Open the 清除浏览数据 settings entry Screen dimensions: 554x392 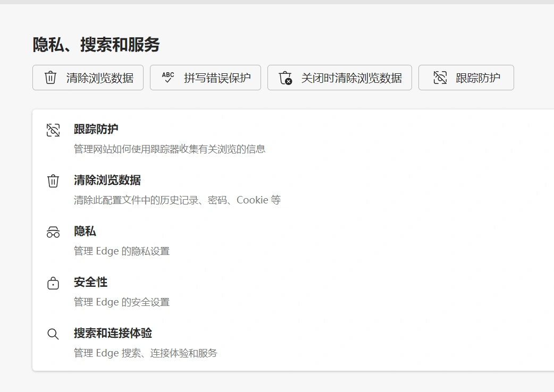pos(107,181)
